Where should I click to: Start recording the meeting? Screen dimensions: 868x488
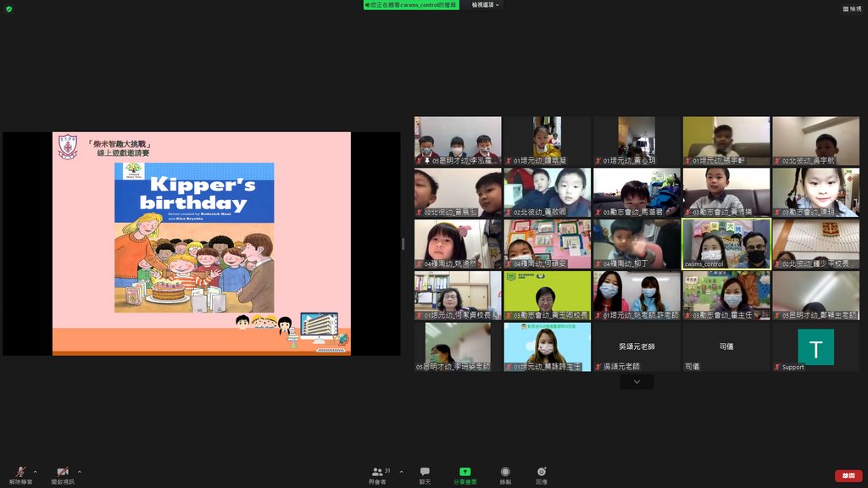[505, 474]
